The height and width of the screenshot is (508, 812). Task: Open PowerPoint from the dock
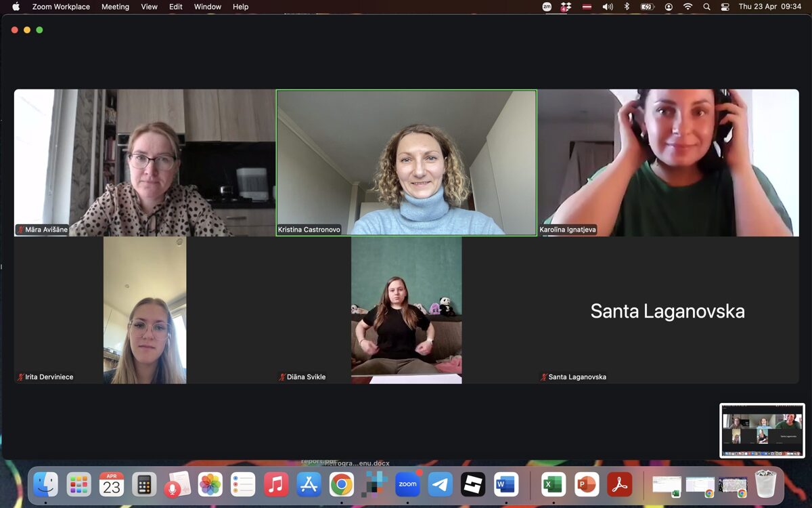587,484
